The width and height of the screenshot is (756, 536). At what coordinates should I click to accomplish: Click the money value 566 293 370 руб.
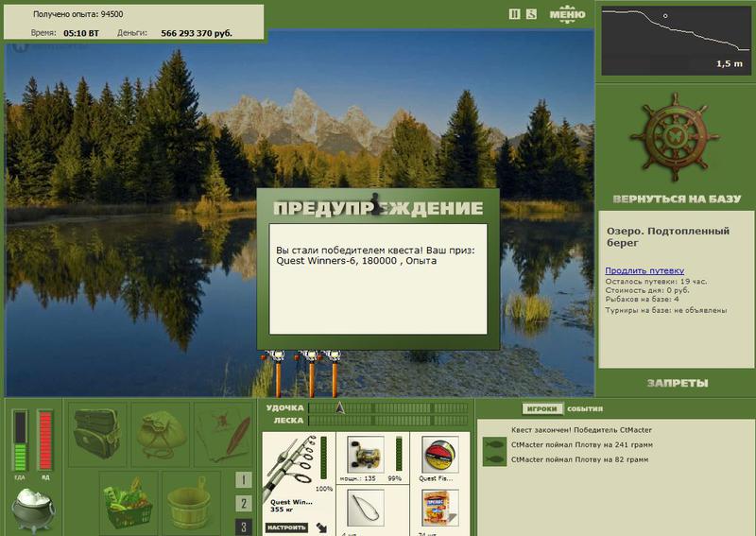pyautogui.click(x=197, y=33)
